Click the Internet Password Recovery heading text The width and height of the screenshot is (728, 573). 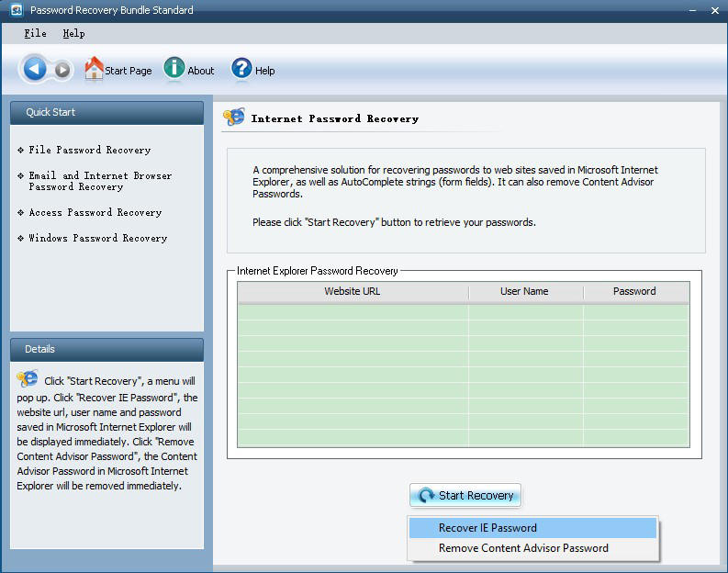pyautogui.click(x=335, y=118)
